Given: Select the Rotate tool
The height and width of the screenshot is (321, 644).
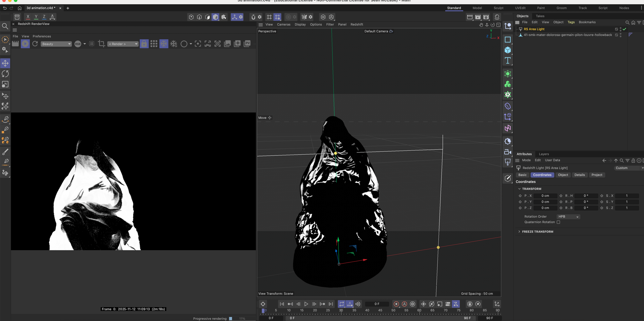Looking at the screenshot, I should pyautogui.click(x=5, y=74).
